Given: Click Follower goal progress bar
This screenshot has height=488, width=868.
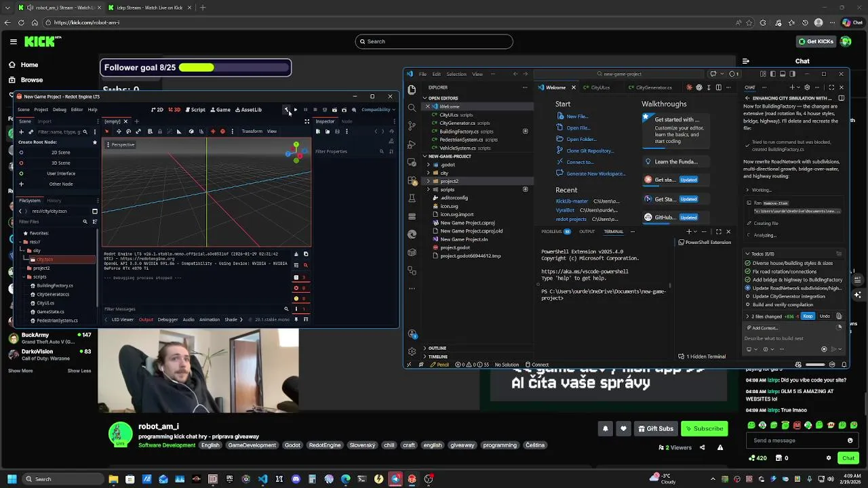Looking at the screenshot, I should pyautogui.click(x=234, y=68).
